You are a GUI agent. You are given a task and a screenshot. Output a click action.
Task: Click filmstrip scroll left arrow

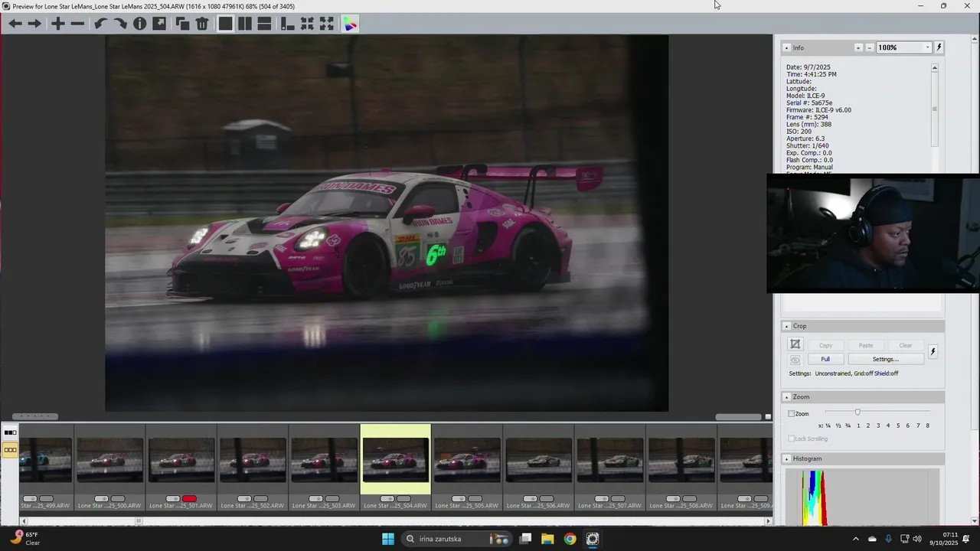(x=24, y=521)
